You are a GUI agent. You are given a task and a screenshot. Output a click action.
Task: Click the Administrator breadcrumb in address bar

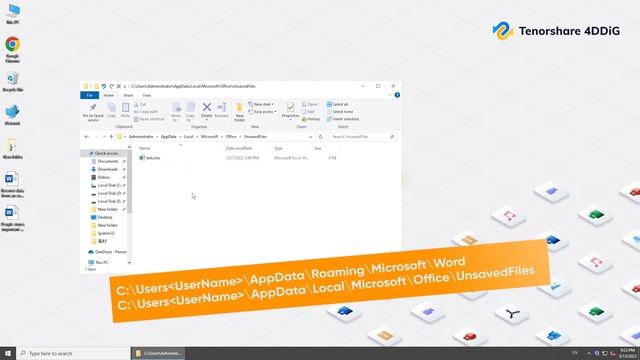(141, 137)
